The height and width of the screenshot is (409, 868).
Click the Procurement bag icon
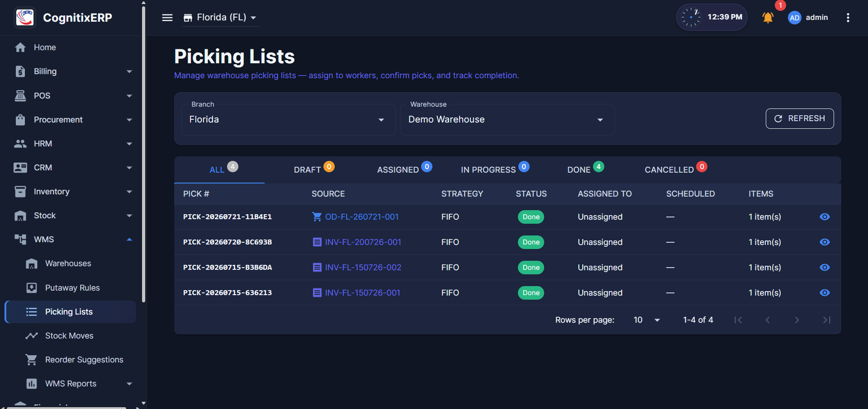20,119
